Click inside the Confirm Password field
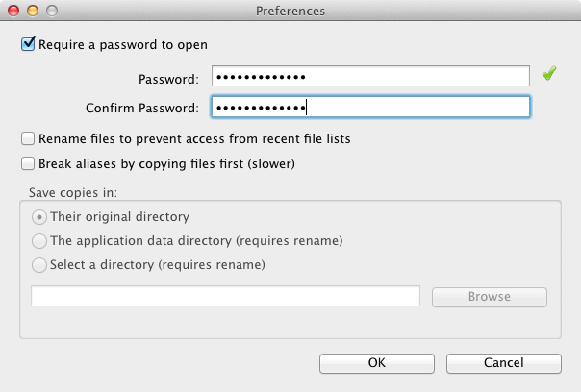Image resolution: width=581 pixels, height=392 pixels. point(370,107)
